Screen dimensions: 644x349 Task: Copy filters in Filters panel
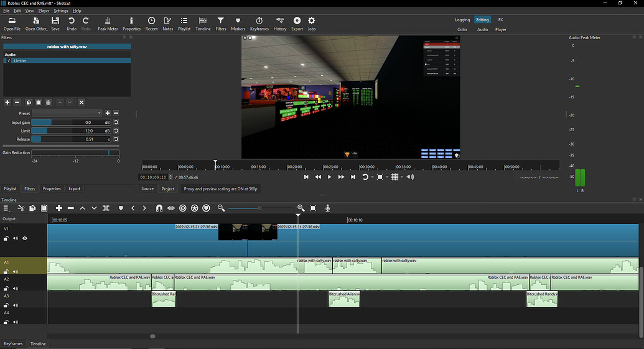click(x=29, y=102)
